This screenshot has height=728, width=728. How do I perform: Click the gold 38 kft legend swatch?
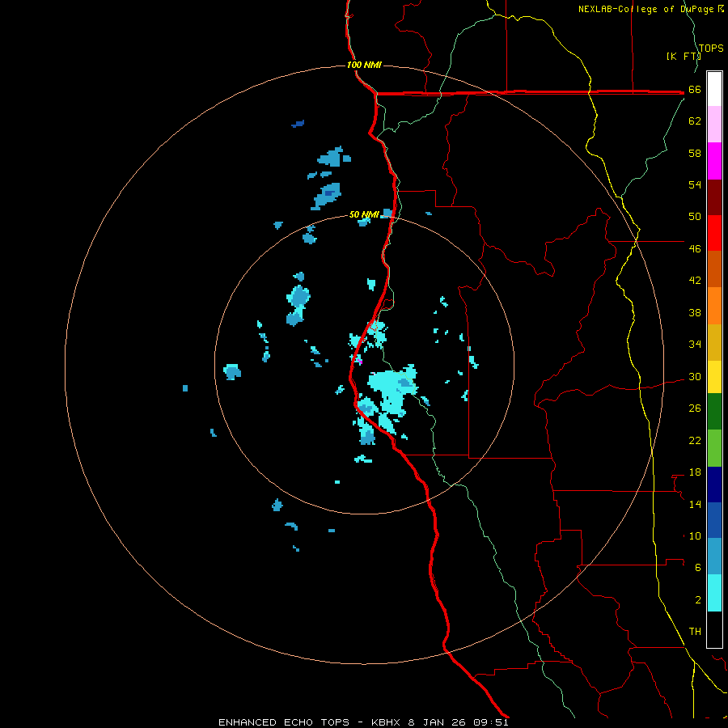[714, 342]
